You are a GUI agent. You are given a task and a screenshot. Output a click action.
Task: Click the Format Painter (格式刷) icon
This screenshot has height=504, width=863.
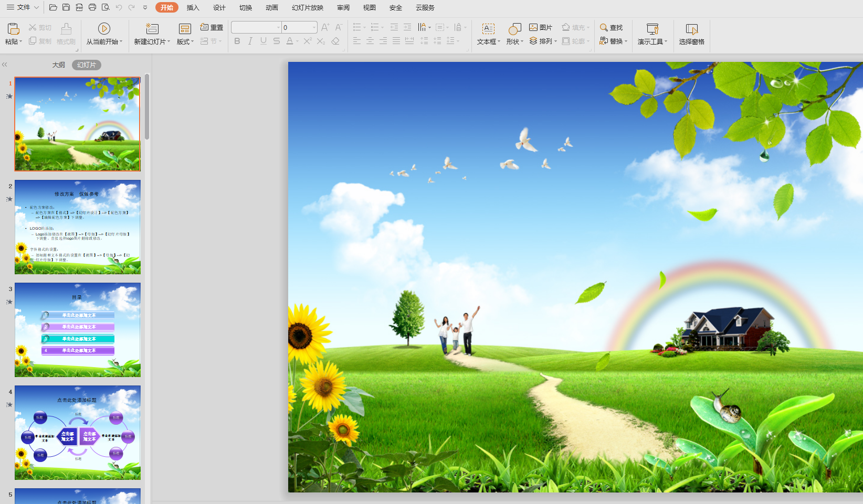click(x=66, y=29)
